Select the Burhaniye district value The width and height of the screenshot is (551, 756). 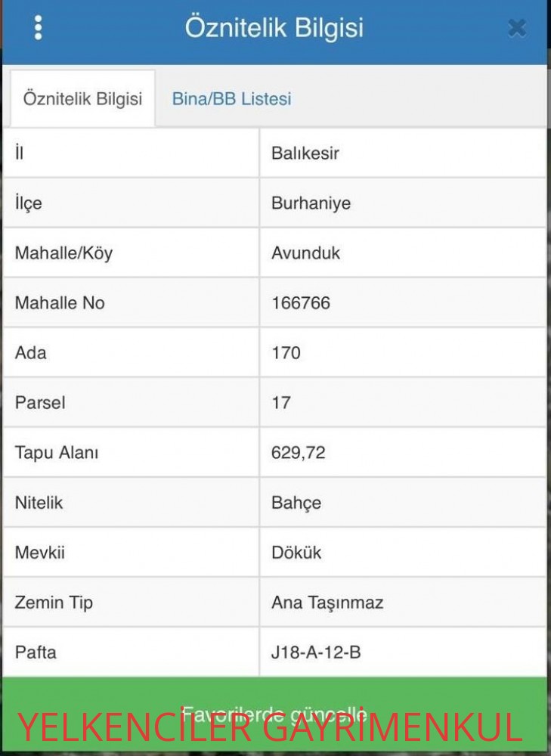(x=311, y=203)
